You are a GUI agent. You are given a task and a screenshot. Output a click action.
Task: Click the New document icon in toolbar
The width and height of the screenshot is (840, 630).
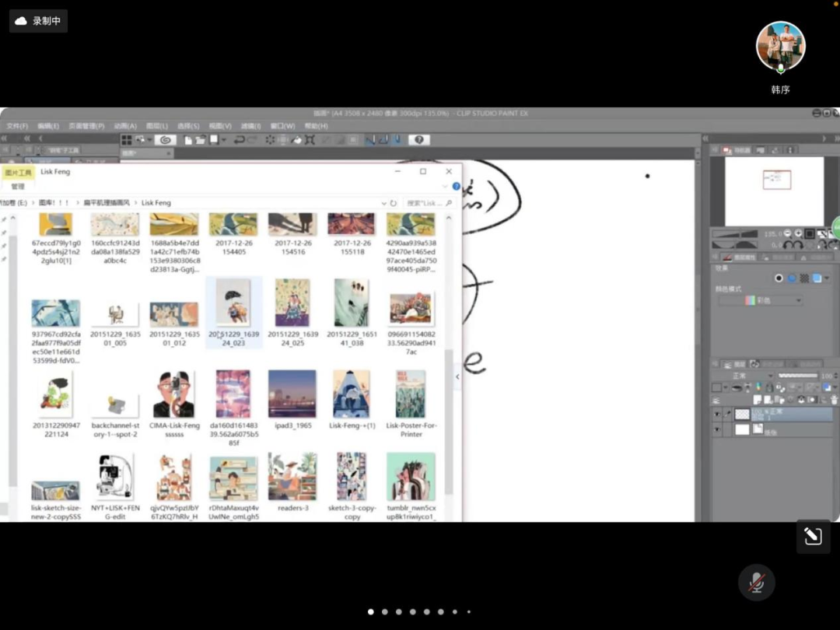pyautogui.click(x=189, y=140)
